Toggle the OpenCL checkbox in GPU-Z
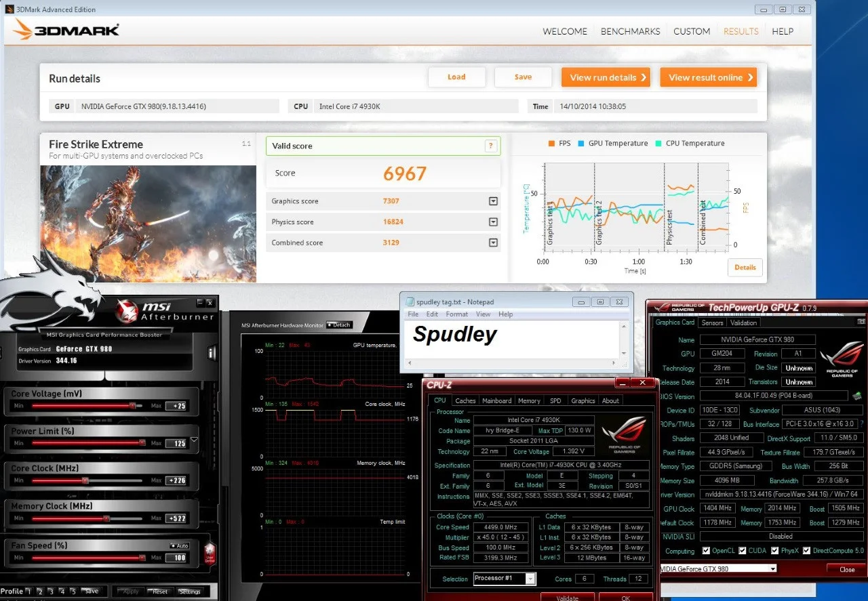Viewport: 868px width, 601px height. click(707, 551)
